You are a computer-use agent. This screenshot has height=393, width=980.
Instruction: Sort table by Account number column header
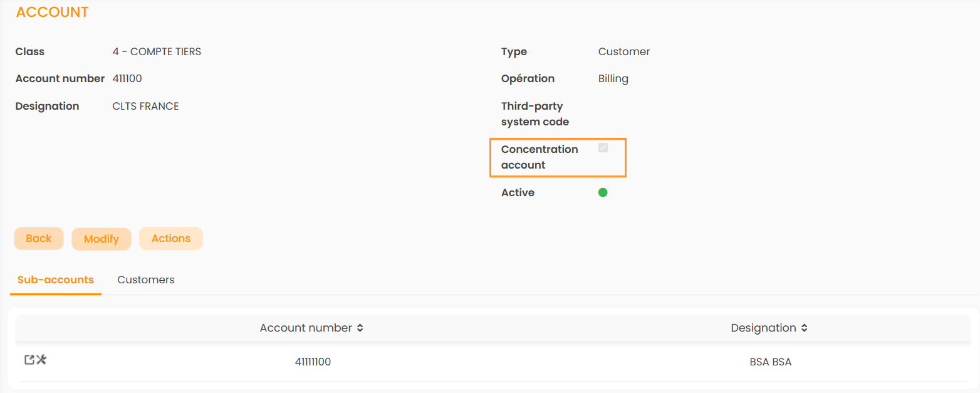[x=306, y=328]
